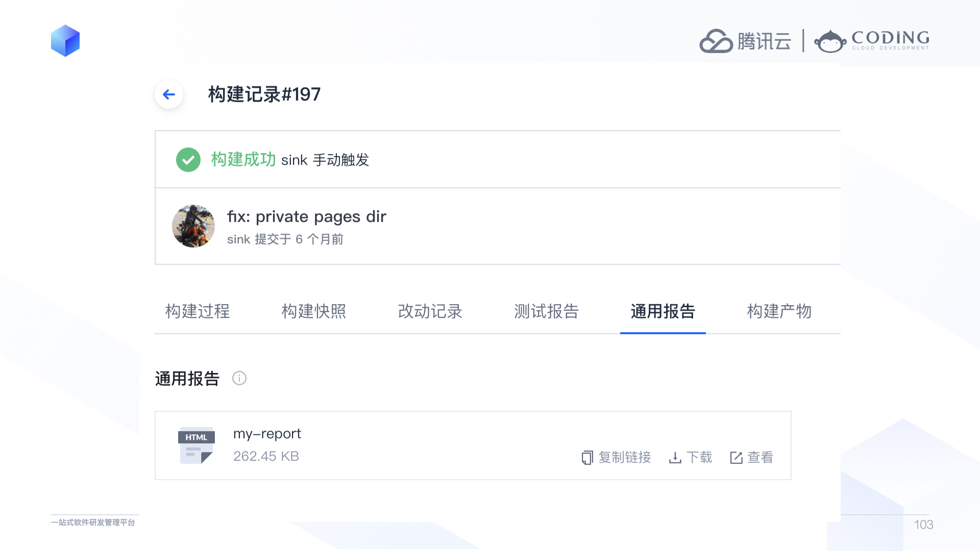The image size is (980, 551).
Task: Switch to the 构建快照 tab
Action: click(314, 311)
